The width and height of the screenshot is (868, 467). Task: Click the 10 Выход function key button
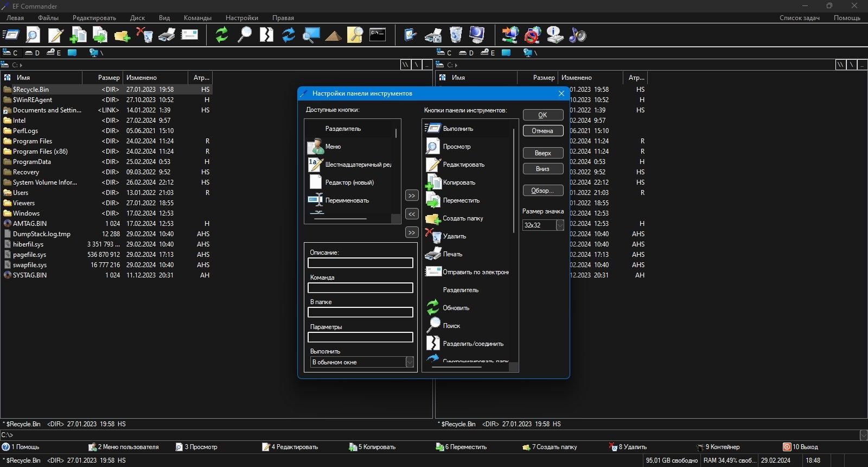point(801,447)
